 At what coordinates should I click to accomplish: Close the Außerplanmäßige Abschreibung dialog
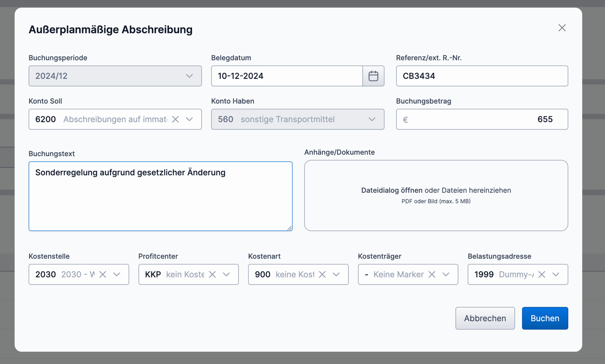tap(562, 28)
